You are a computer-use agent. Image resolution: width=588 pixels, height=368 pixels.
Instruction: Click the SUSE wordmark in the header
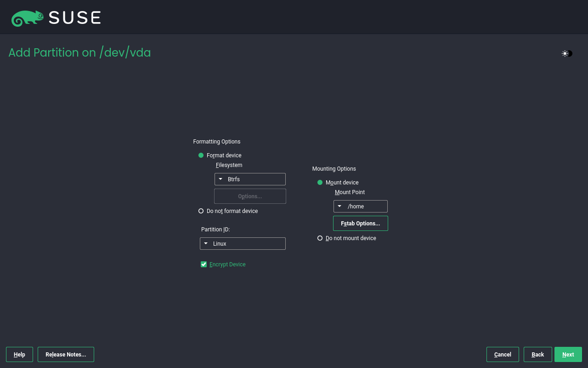(74, 18)
